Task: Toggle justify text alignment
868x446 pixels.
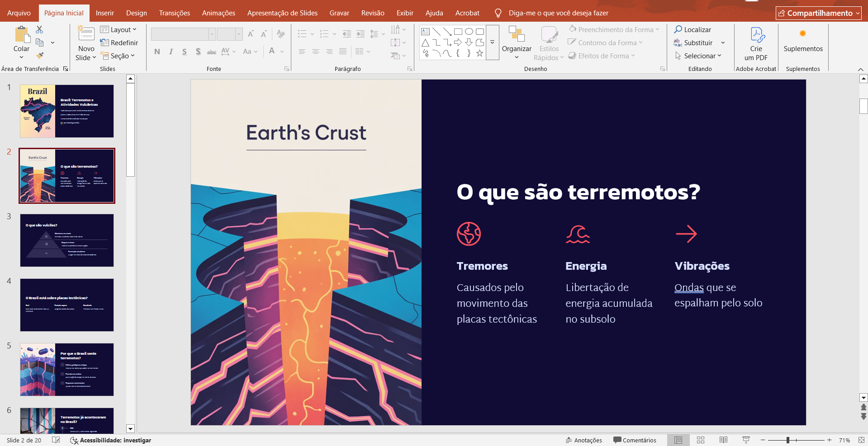Action: (x=343, y=52)
